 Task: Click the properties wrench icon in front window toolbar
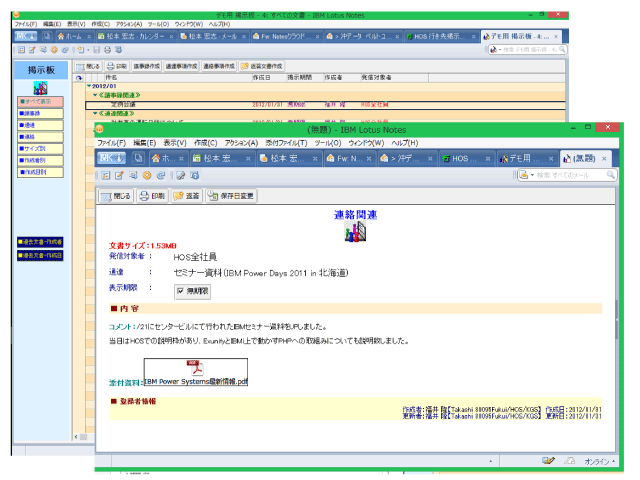181,176
